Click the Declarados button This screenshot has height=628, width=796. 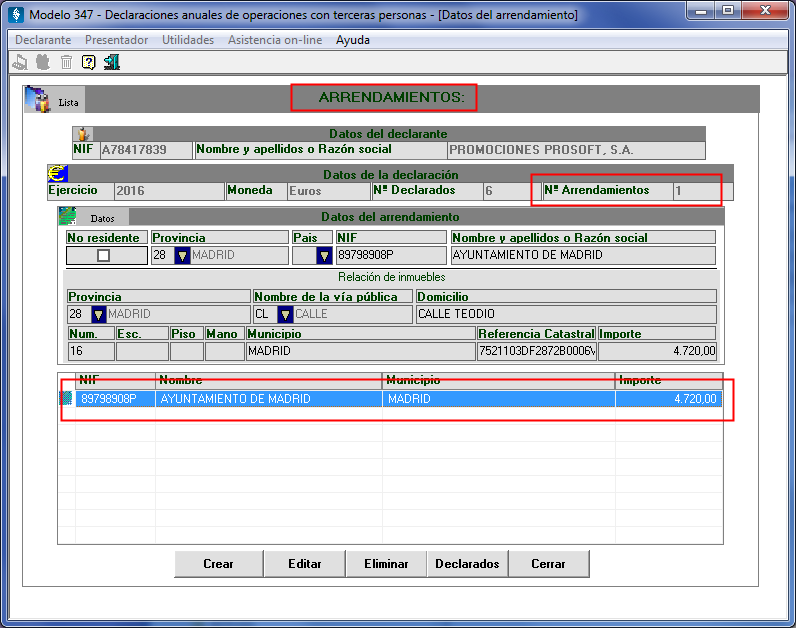pyautogui.click(x=467, y=564)
